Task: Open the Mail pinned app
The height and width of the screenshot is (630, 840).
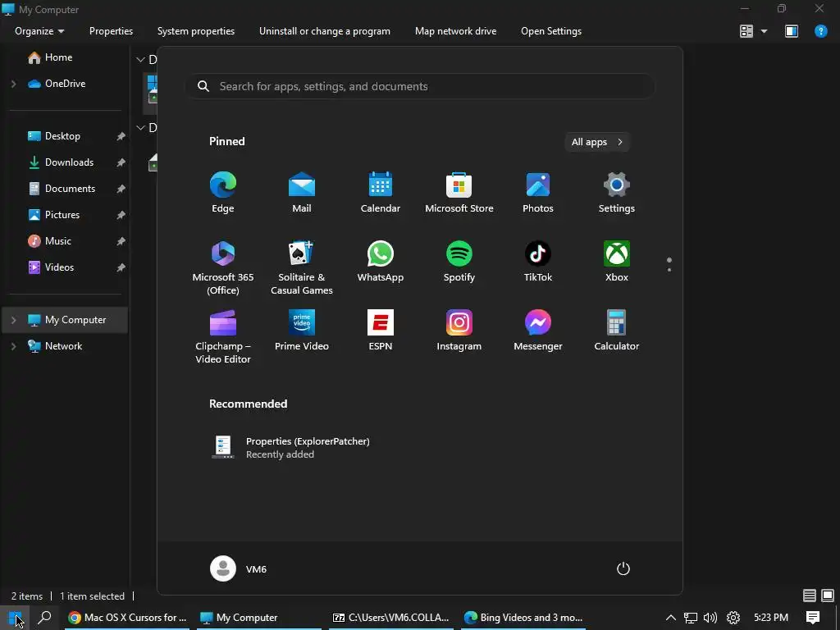Action: [302, 193]
